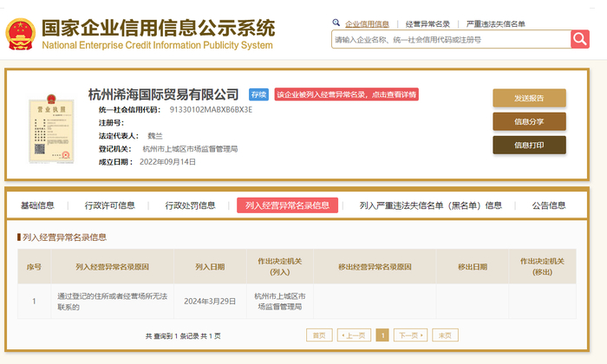Image resolution: width=607 pixels, height=364 pixels.
Task: Click the 发送报告 button
Action: click(x=529, y=98)
